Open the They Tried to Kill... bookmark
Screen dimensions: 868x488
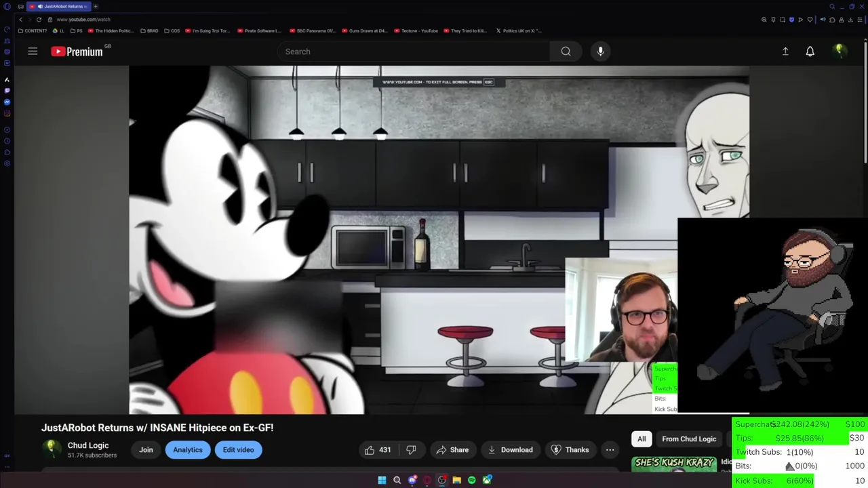(465, 30)
